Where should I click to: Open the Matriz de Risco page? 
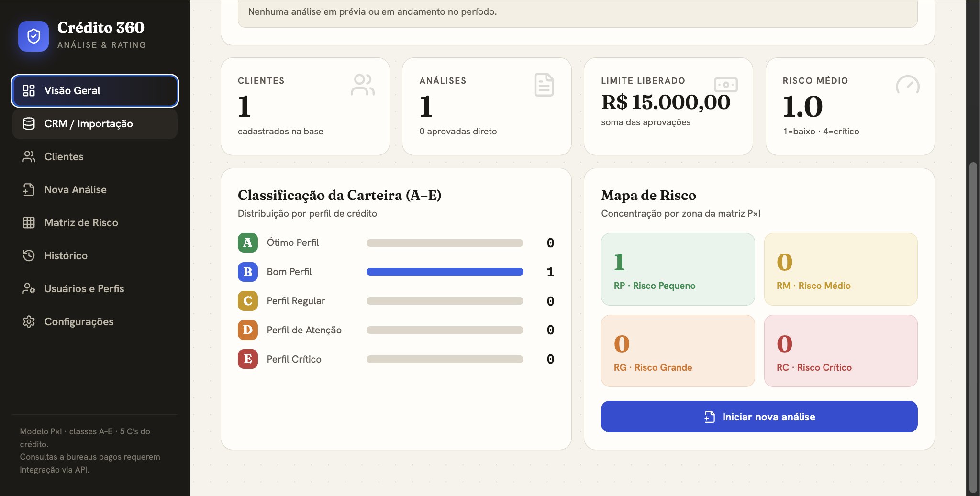point(95,222)
